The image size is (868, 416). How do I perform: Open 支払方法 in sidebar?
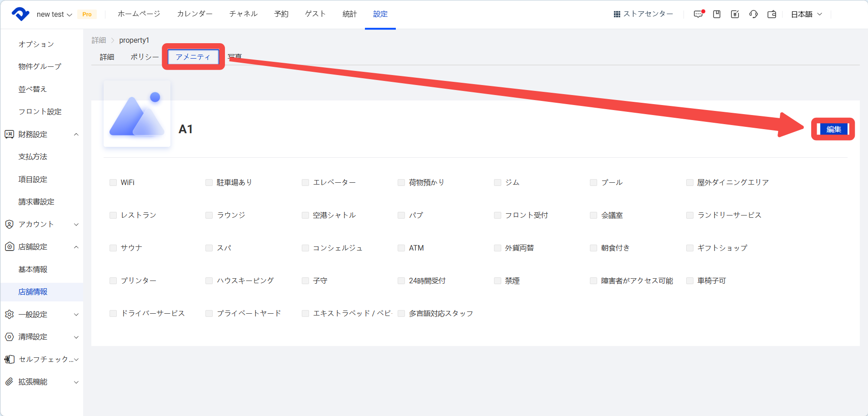click(x=33, y=156)
